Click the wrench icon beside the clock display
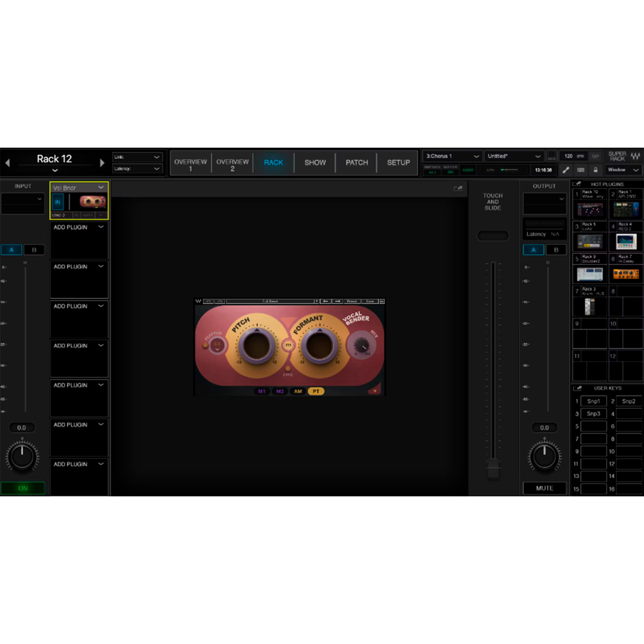Viewport: 644px width, 644px height. 566,170
